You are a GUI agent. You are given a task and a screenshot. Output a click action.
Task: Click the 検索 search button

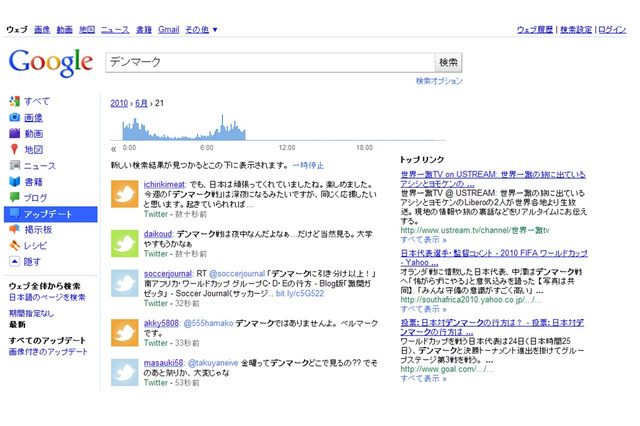(448, 62)
